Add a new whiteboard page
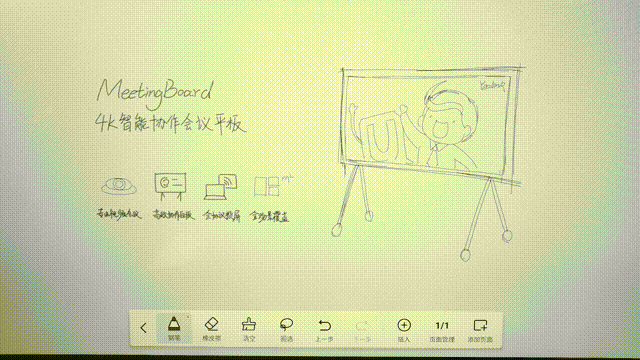Image resolution: width=640 pixels, height=360 pixels. [x=480, y=330]
